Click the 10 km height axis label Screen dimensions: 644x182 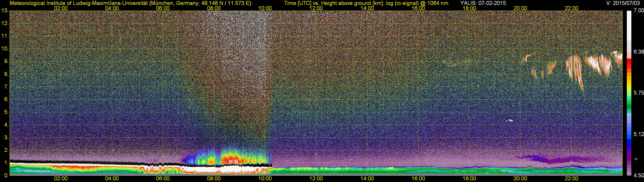5,49
